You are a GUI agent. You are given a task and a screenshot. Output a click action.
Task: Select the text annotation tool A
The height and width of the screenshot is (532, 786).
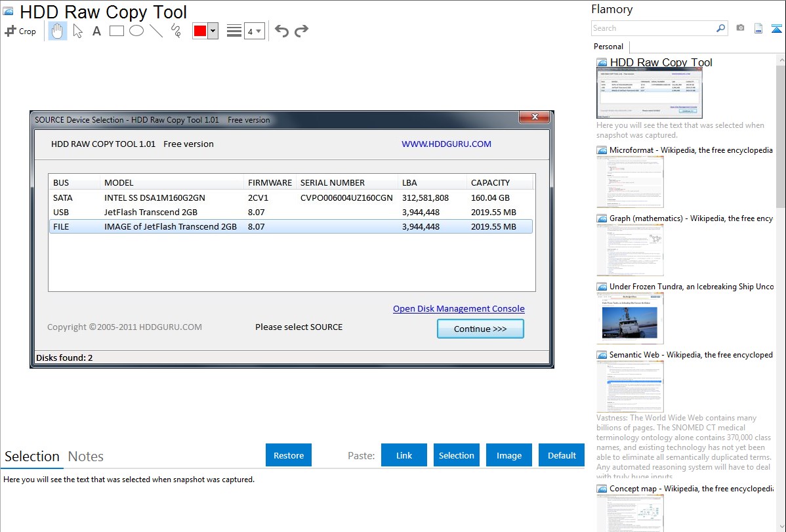click(x=96, y=31)
